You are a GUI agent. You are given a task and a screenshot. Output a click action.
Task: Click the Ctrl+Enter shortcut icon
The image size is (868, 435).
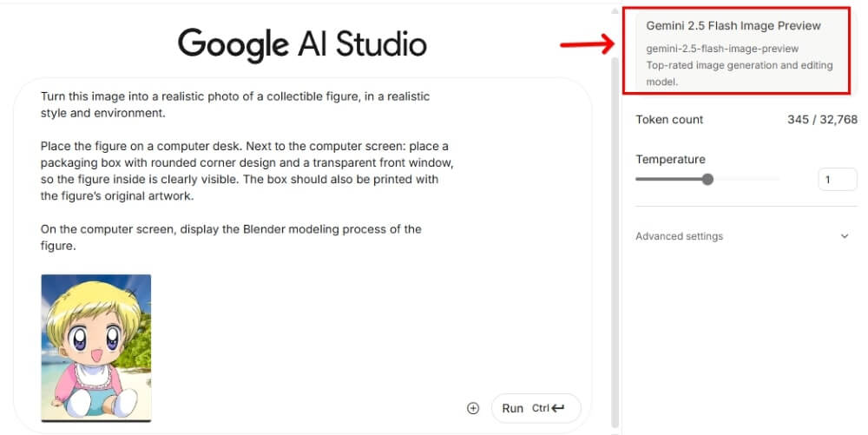pyautogui.click(x=549, y=408)
